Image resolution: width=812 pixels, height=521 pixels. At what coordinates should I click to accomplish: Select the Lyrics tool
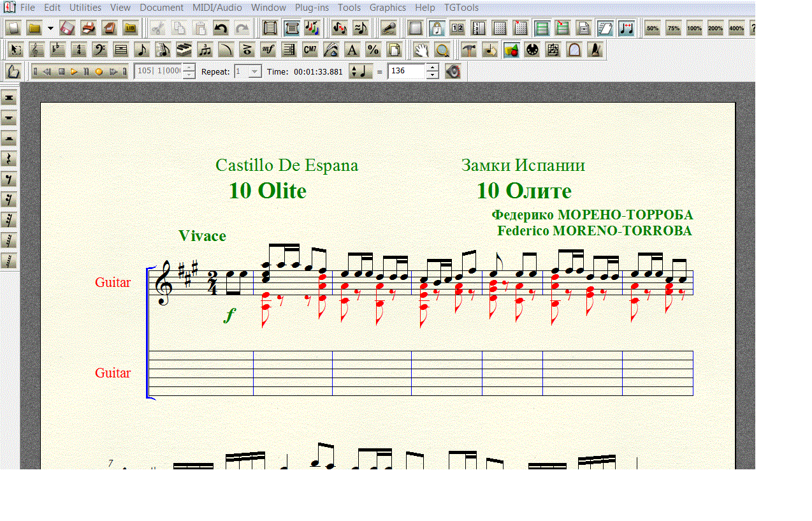[x=331, y=50]
